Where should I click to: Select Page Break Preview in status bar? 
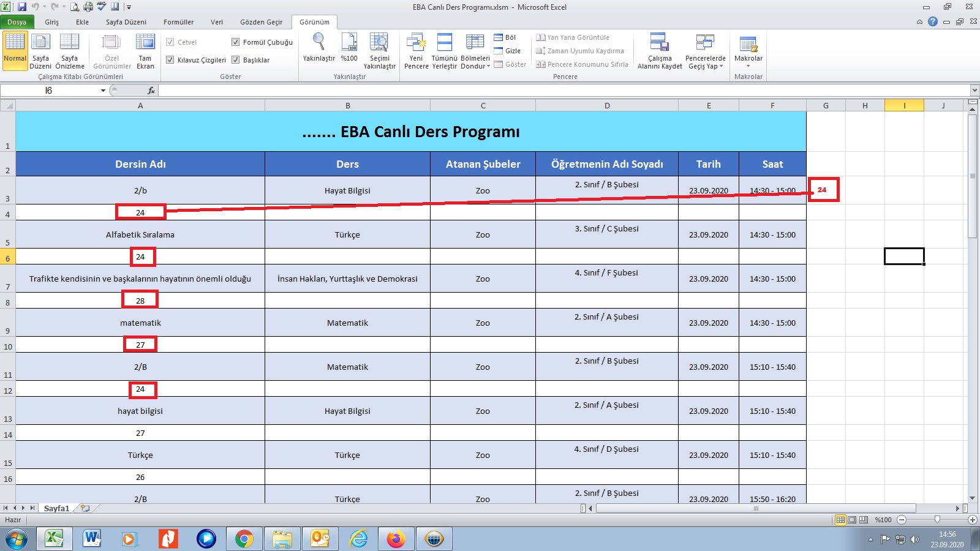point(864,520)
